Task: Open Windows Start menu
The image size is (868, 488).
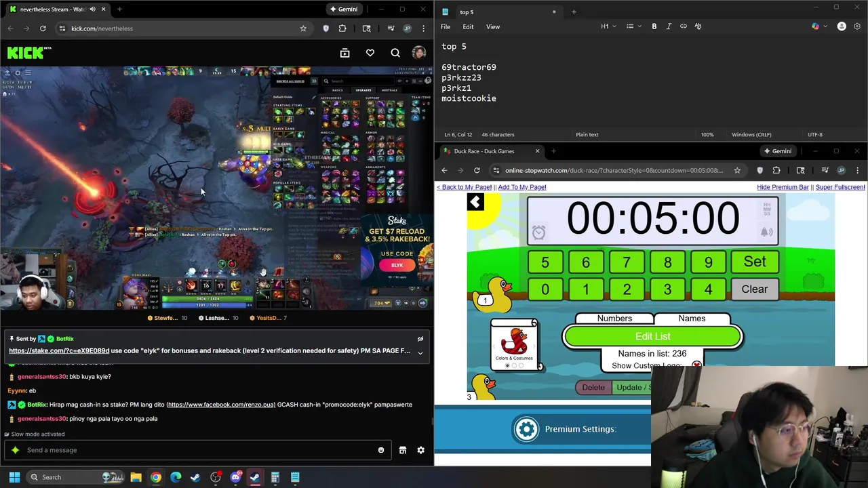Action: pyautogui.click(x=14, y=477)
